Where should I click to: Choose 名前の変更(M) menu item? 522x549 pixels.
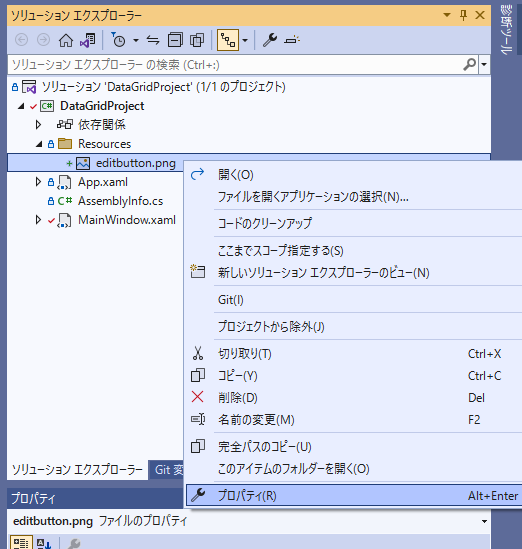click(354, 419)
